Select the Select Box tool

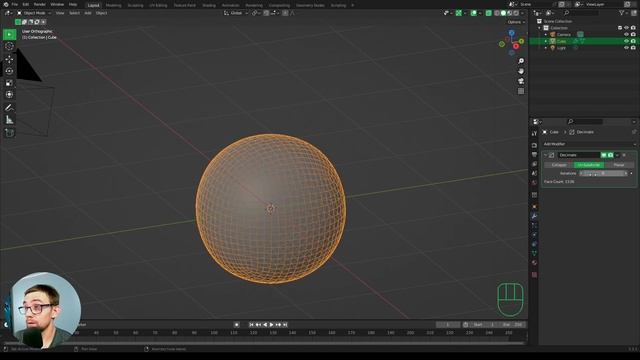[x=9, y=34]
